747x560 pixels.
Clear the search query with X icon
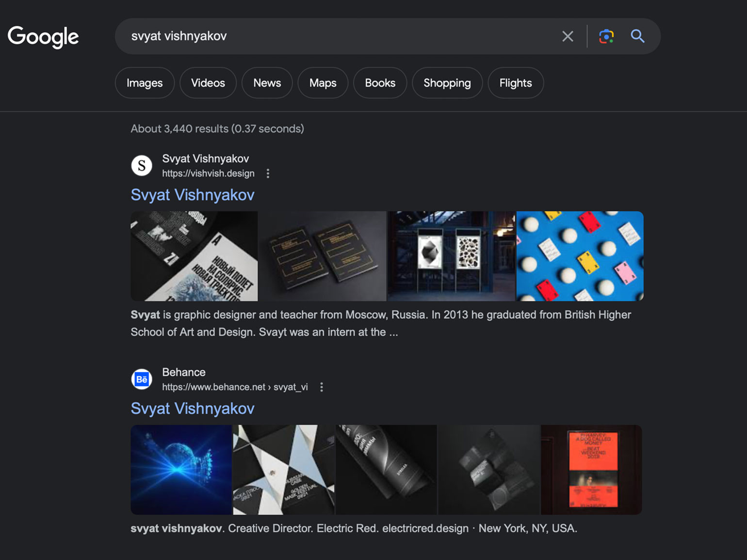pos(568,36)
